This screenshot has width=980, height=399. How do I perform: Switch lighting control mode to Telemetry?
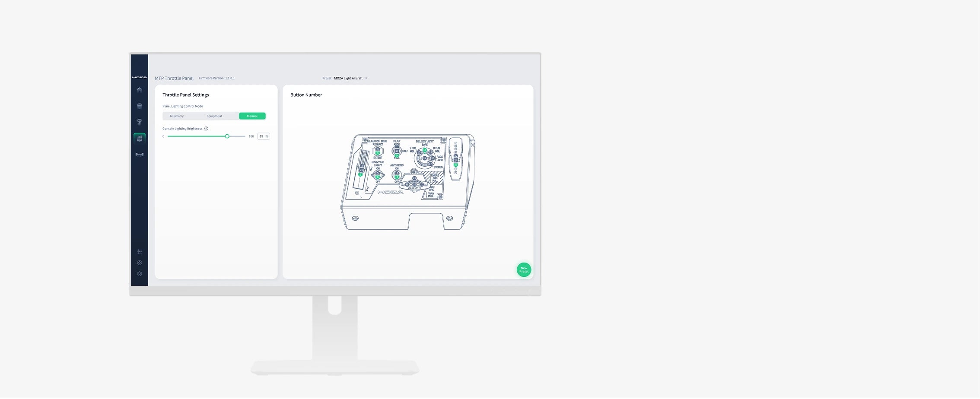[x=177, y=116]
